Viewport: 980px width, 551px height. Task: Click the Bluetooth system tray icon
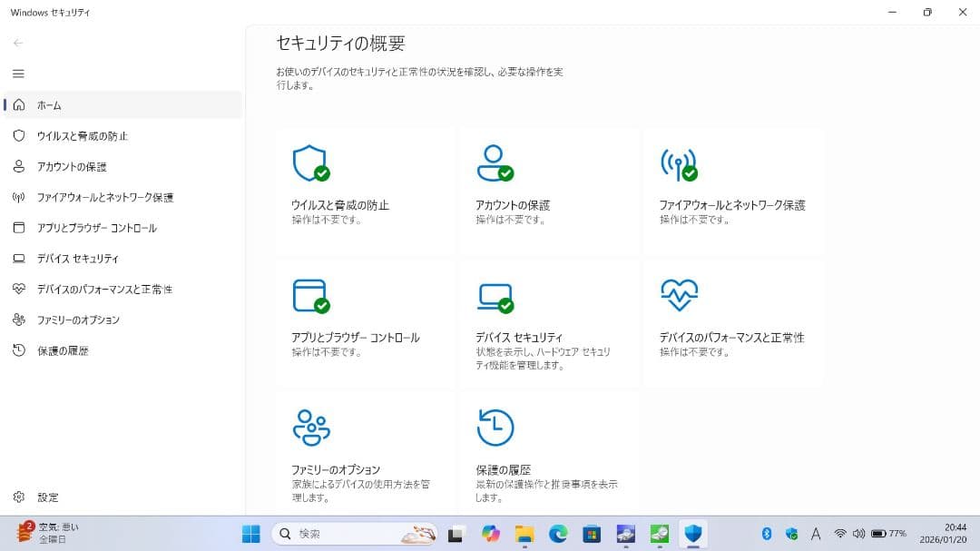768,535
